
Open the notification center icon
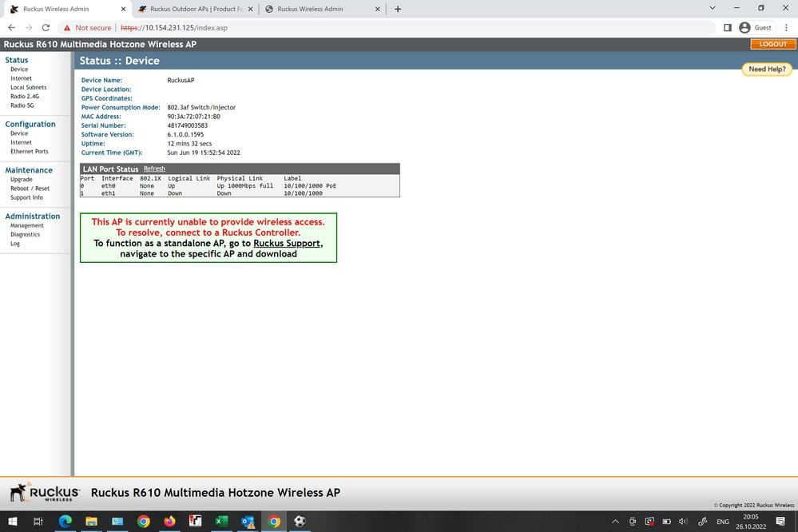tap(780, 522)
